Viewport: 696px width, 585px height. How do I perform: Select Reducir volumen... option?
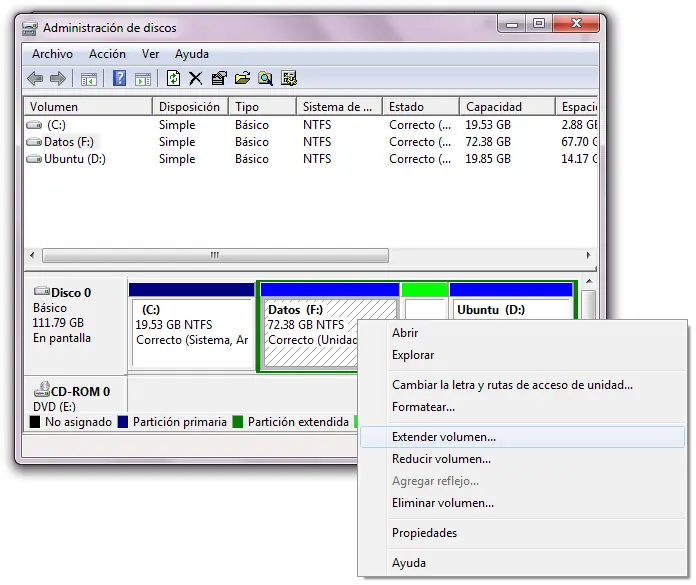(522, 459)
